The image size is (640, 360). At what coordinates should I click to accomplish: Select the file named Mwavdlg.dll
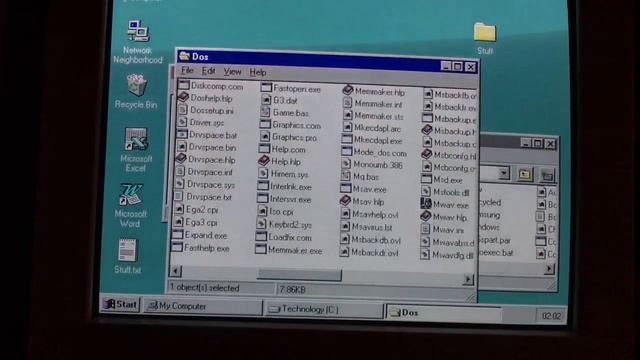coord(452,255)
